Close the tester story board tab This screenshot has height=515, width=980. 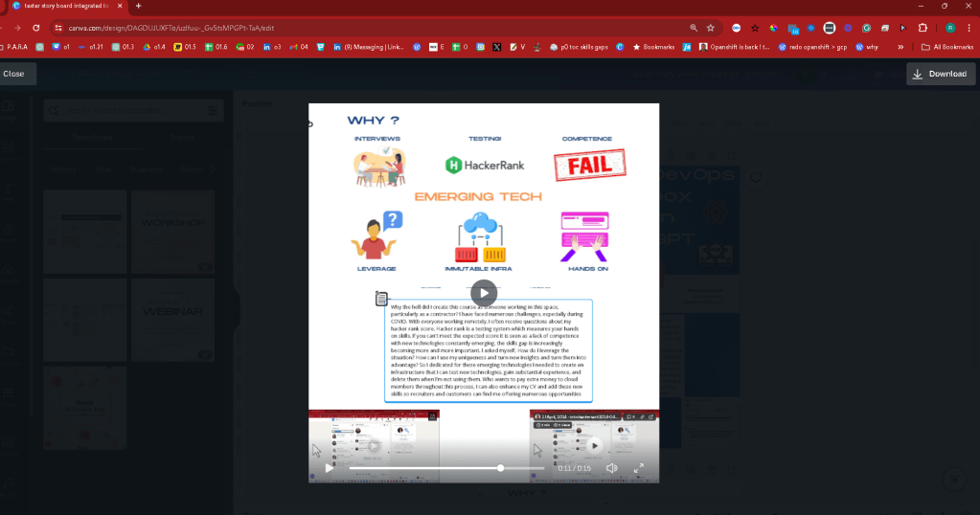pyautogui.click(x=120, y=6)
